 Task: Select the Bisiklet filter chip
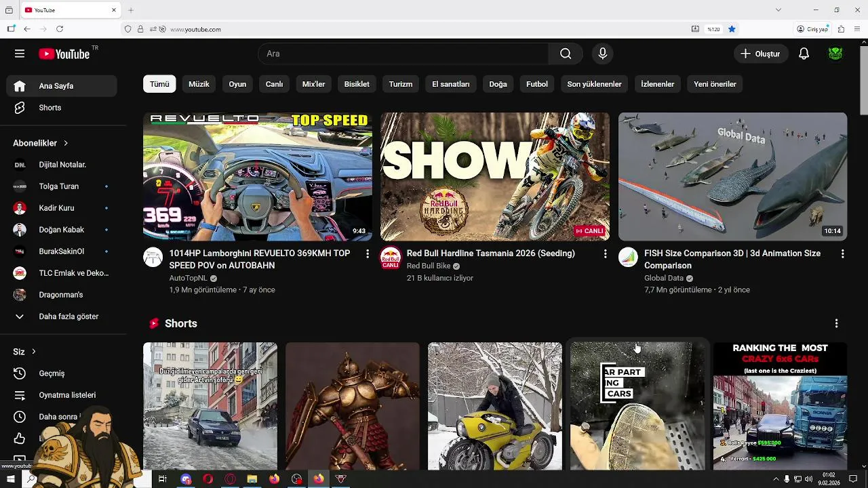[357, 84]
